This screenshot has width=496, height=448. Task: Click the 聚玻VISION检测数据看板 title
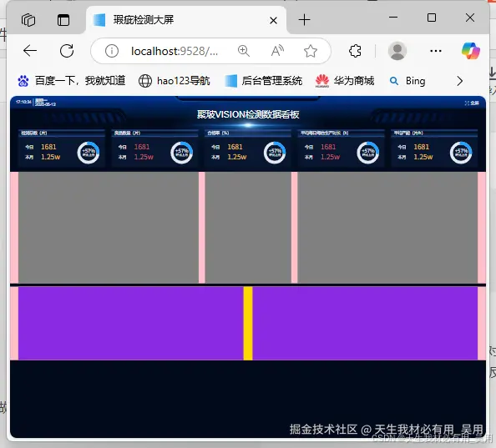(248, 114)
